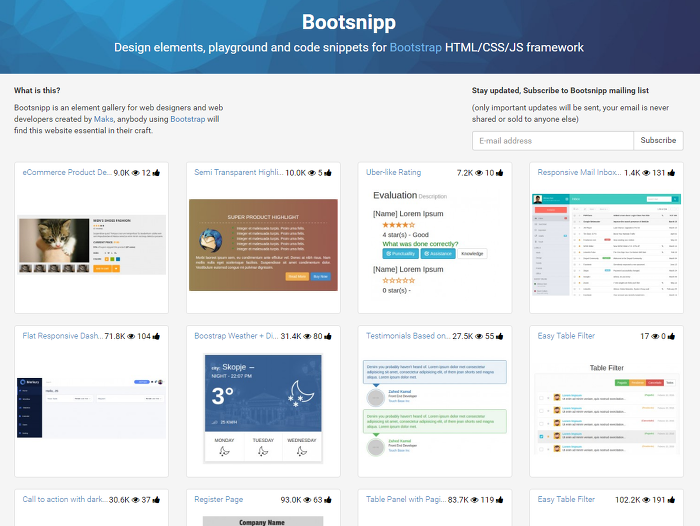Click the thumbs-up icon on Responsive Mail Inbox card
The image size is (700, 526).
click(671, 173)
